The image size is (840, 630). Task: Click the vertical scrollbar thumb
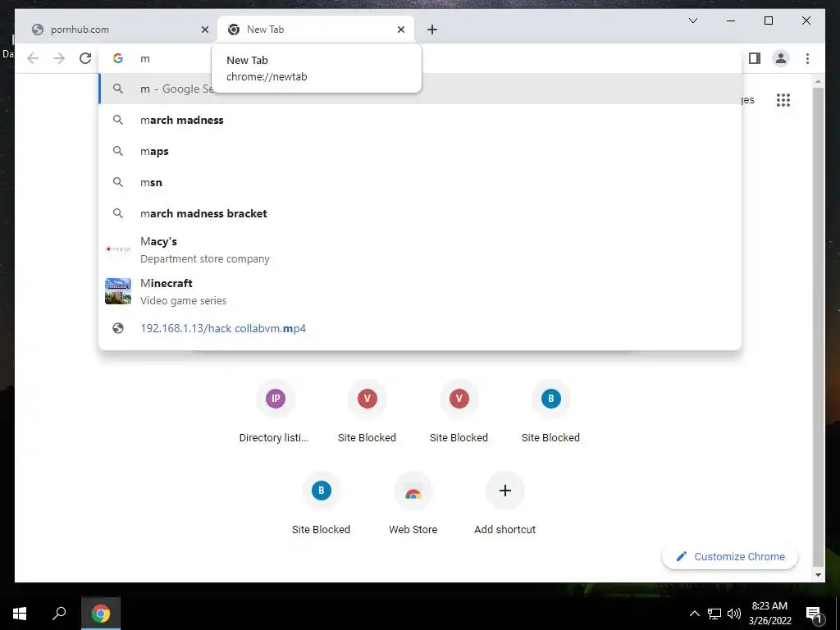point(818,326)
